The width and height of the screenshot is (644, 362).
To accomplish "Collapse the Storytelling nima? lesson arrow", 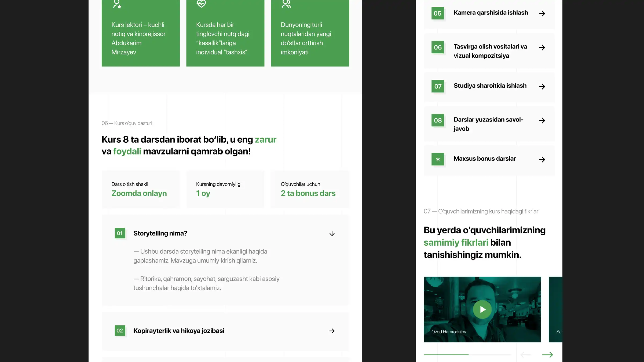I will tap(332, 234).
